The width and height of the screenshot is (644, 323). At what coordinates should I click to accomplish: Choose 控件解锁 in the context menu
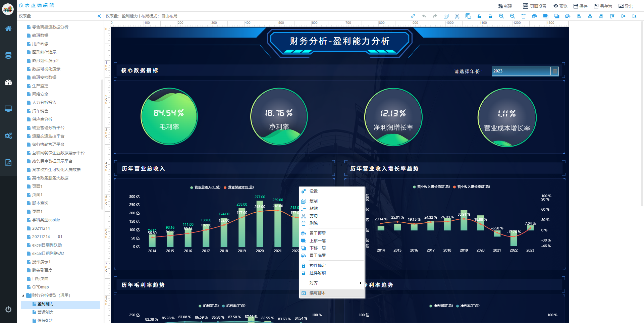(x=331, y=273)
